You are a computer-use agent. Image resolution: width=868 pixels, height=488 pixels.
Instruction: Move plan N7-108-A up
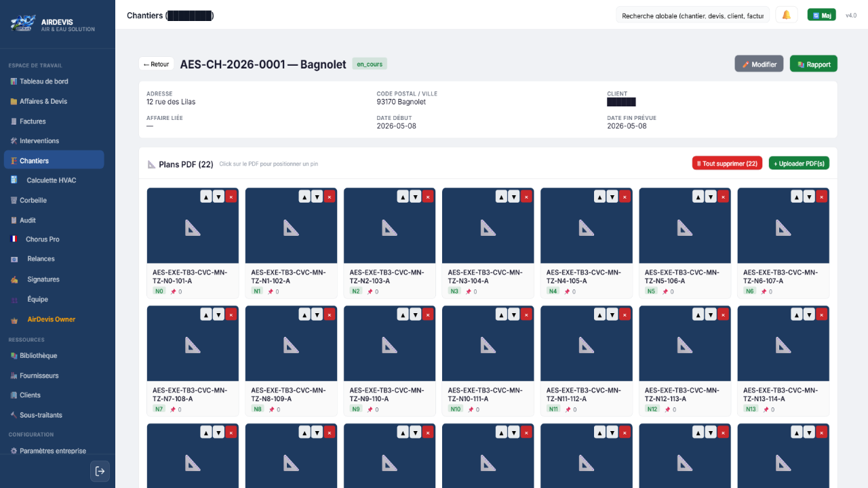click(x=206, y=314)
